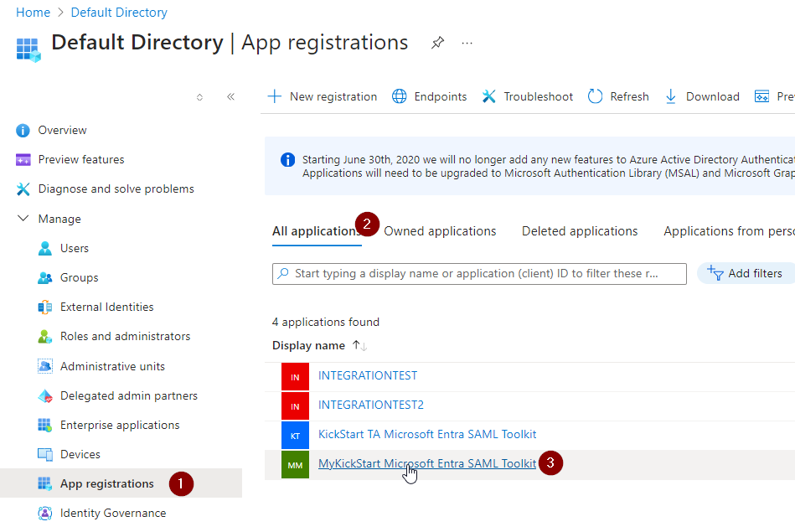Switch to Deleted applications tab
This screenshot has height=532, width=795.
pyautogui.click(x=580, y=231)
